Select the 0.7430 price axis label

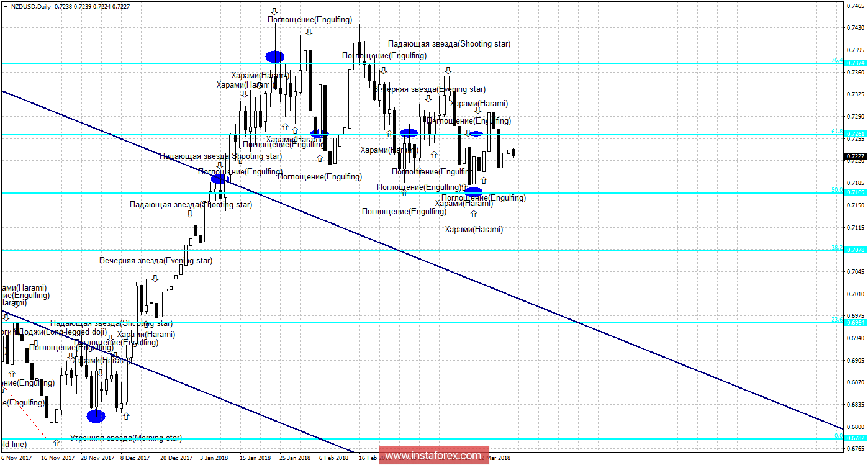coord(857,28)
